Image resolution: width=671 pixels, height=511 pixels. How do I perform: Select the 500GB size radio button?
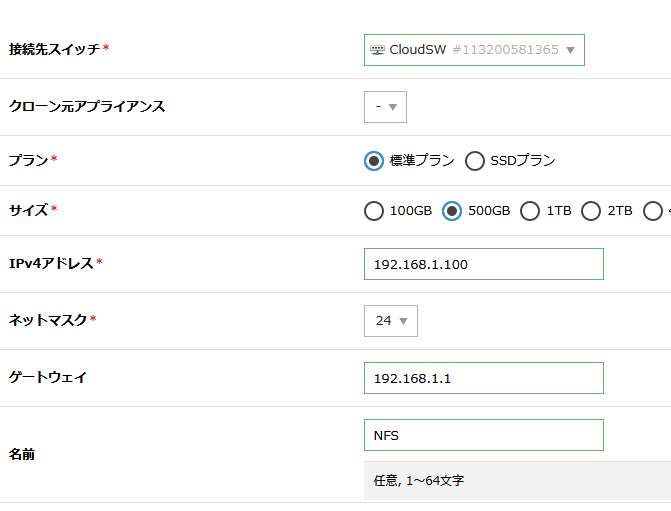[x=452, y=211]
